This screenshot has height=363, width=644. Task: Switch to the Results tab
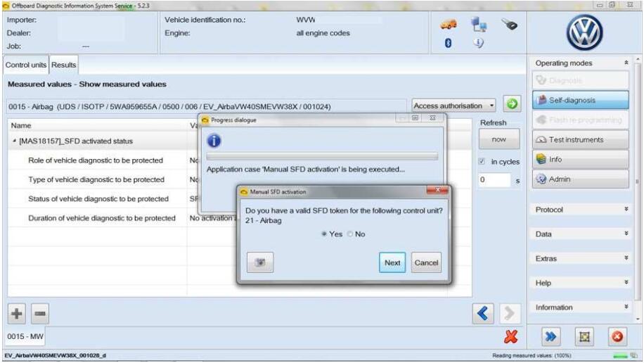[x=64, y=65]
